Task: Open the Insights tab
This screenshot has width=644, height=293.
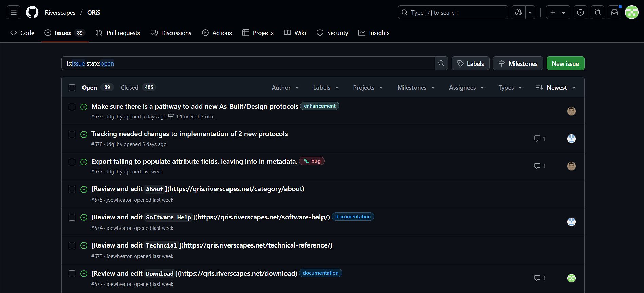Action: (374, 33)
